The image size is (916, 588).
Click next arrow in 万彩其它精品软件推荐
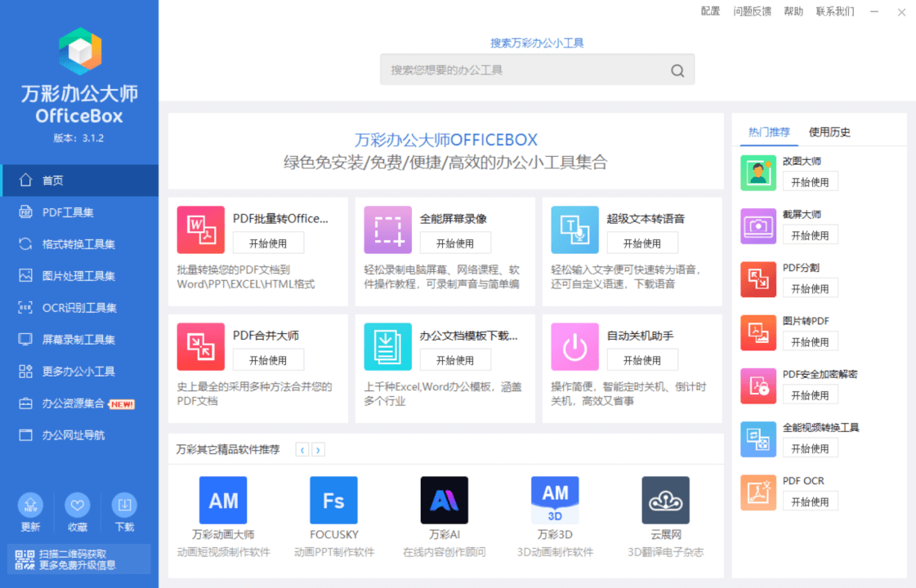[317, 449]
